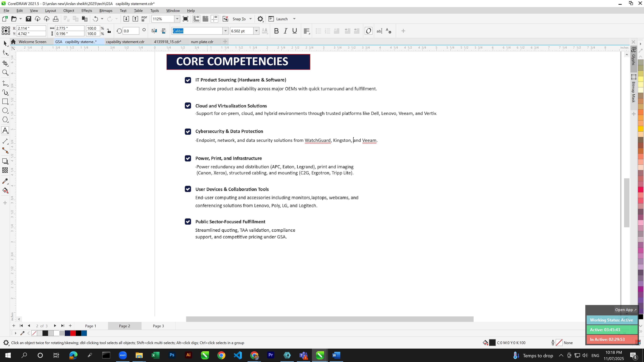Select the Shape edit tool

5,53
